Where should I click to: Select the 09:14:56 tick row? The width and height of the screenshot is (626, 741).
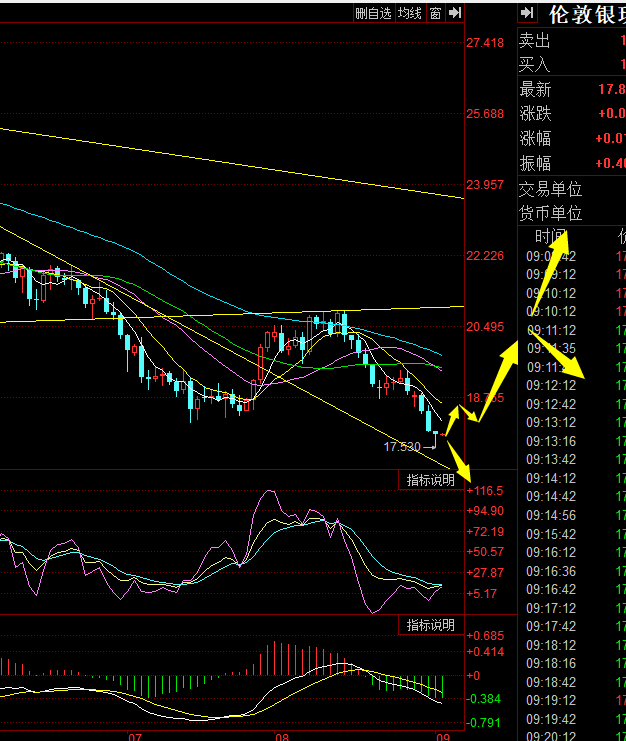572,516
